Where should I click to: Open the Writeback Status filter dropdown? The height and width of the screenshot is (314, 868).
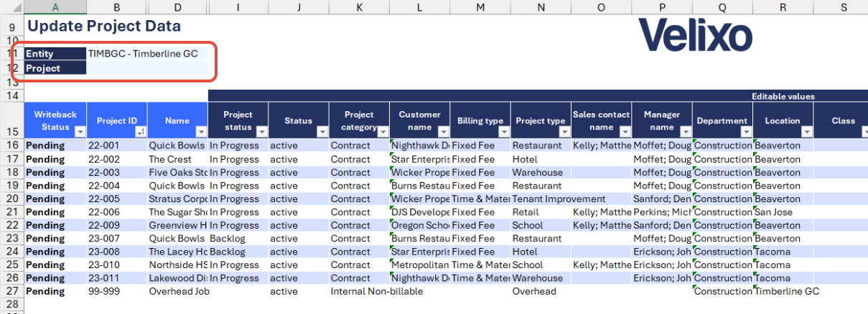[x=80, y=132]
